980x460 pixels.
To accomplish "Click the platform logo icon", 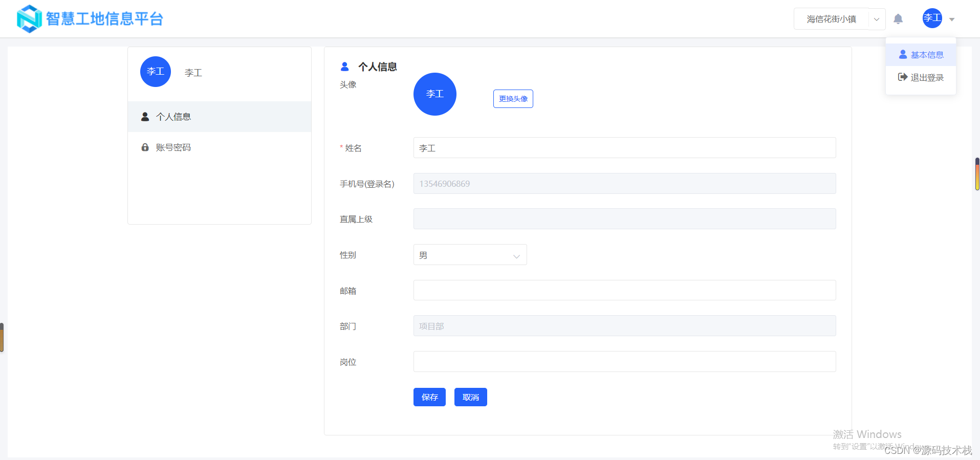I will [x=29, y=19].
